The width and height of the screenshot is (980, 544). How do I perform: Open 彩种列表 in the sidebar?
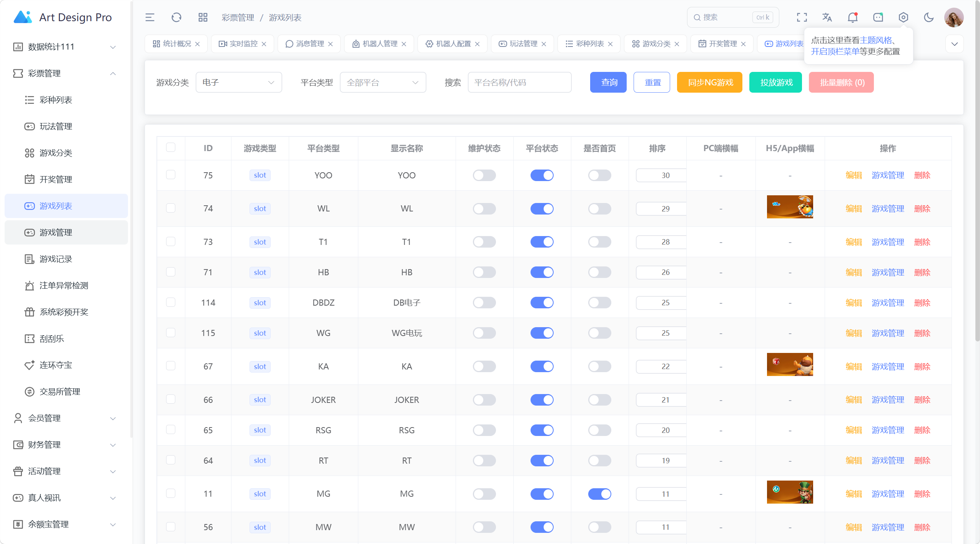click(x=66, y=100)
